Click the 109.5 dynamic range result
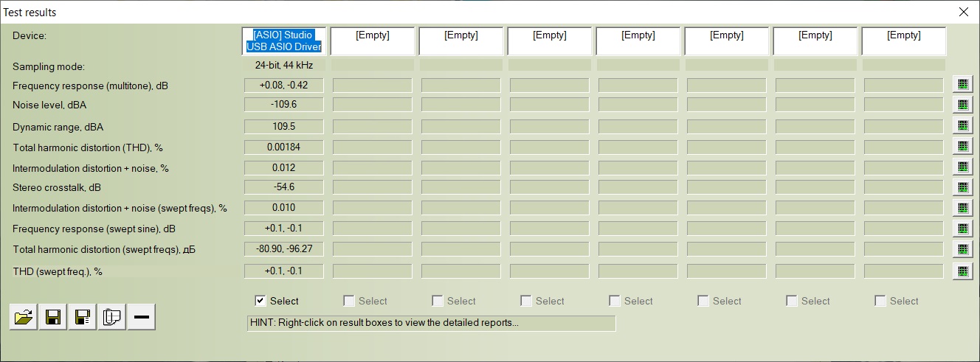This screenshot has height=362, width=980. click(284, 126)
